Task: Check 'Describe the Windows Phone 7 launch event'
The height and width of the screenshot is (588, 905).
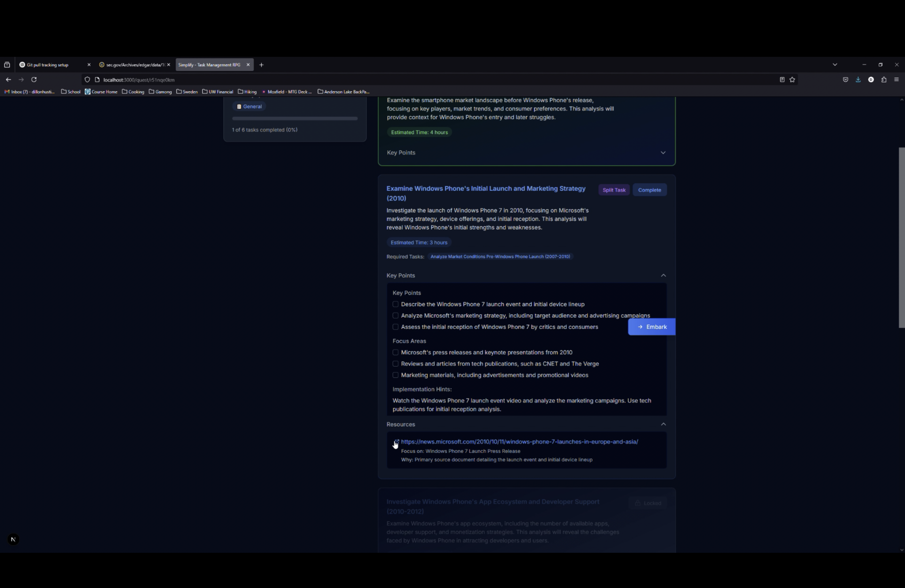Action: [x=395, y=304]
